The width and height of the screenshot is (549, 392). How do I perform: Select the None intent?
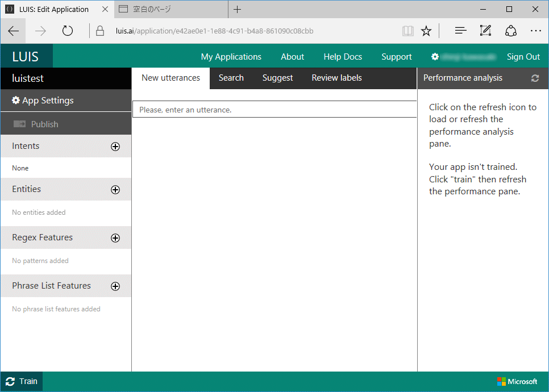(20, 168)
